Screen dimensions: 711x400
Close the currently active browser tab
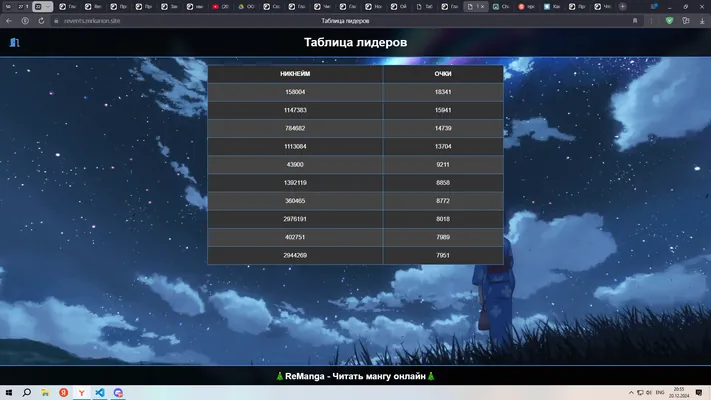click(x=482, y=6)
